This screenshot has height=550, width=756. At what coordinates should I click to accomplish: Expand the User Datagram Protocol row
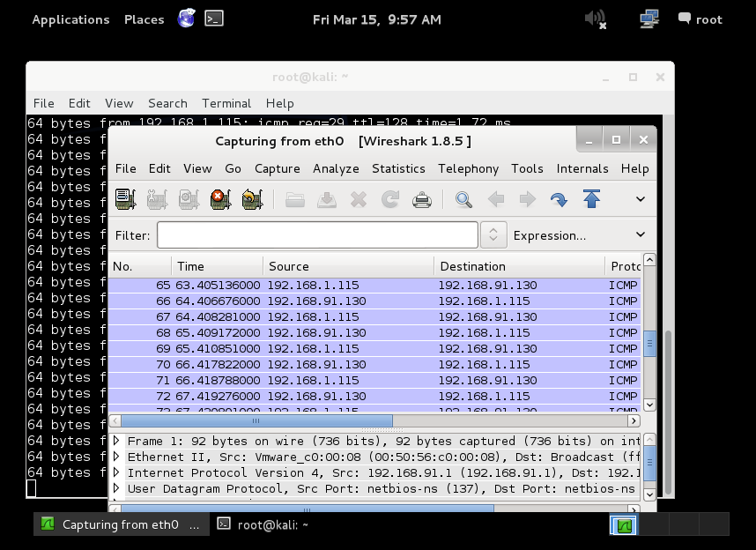point(116,488)
